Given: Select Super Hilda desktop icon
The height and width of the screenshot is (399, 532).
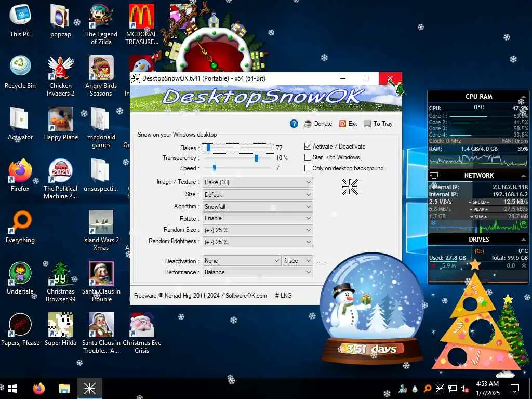Looking at the screenshot, I should tap(60, 330).
